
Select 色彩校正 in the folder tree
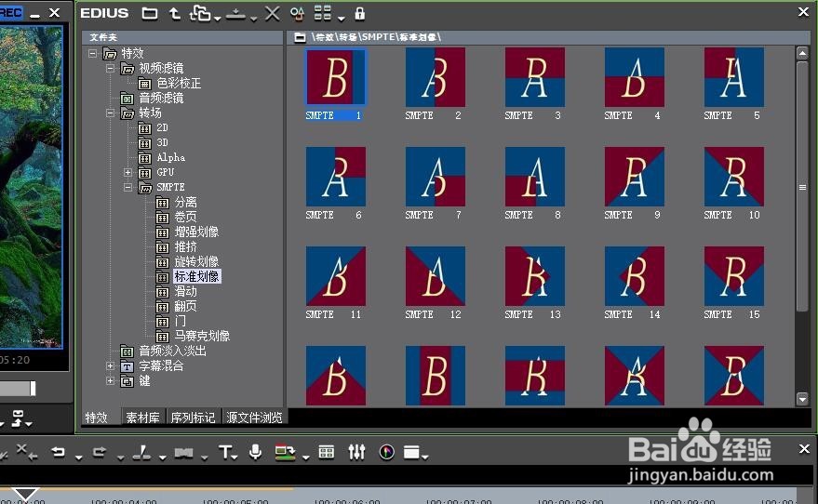[x=179, y=84]
